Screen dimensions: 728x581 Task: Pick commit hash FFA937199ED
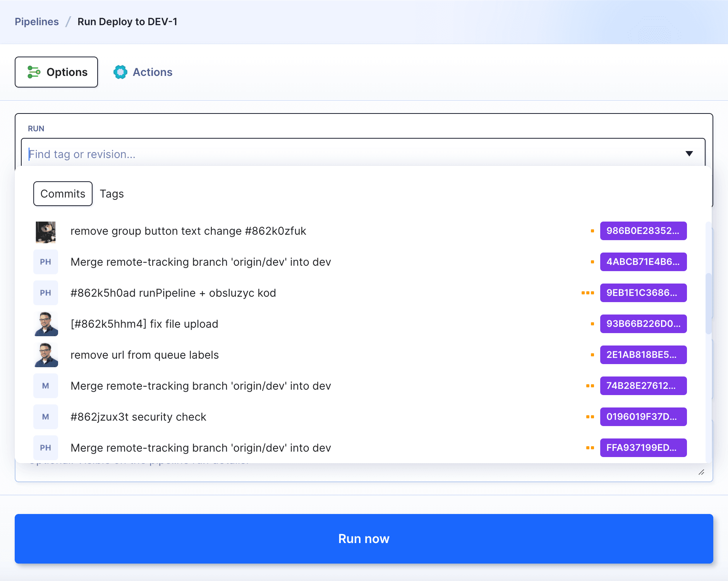[x=643, y=448]
